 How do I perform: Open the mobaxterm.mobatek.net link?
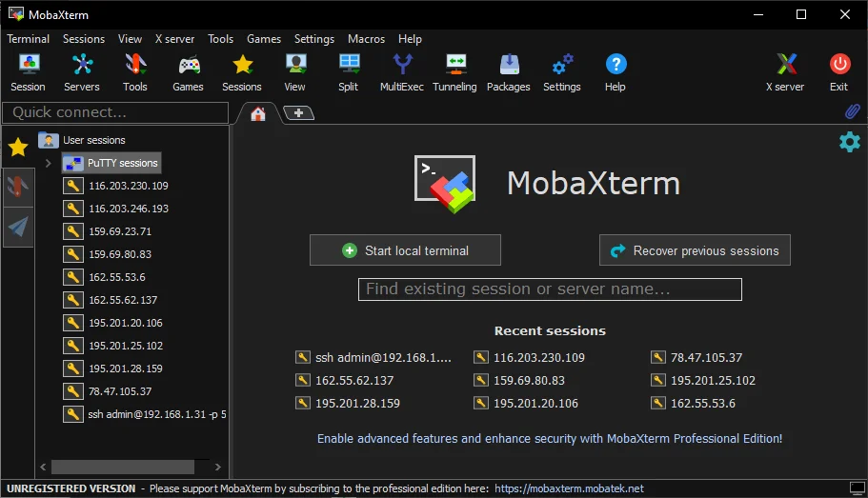click(x=569, y=488)
